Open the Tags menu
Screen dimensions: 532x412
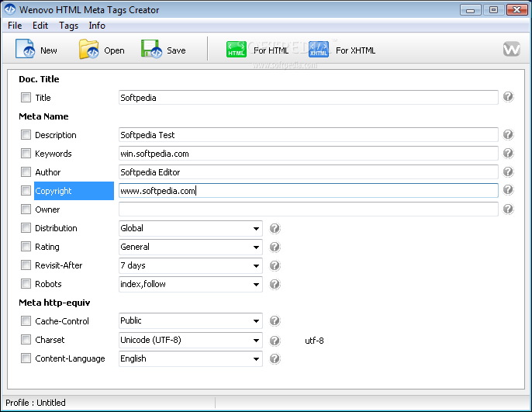(68, 26)
